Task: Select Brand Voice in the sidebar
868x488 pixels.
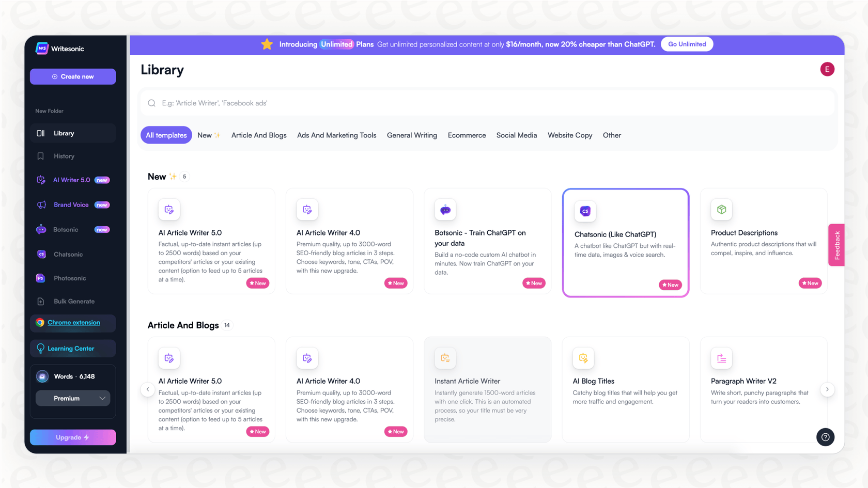Action: pyautogui.click(x=70, y=204)
